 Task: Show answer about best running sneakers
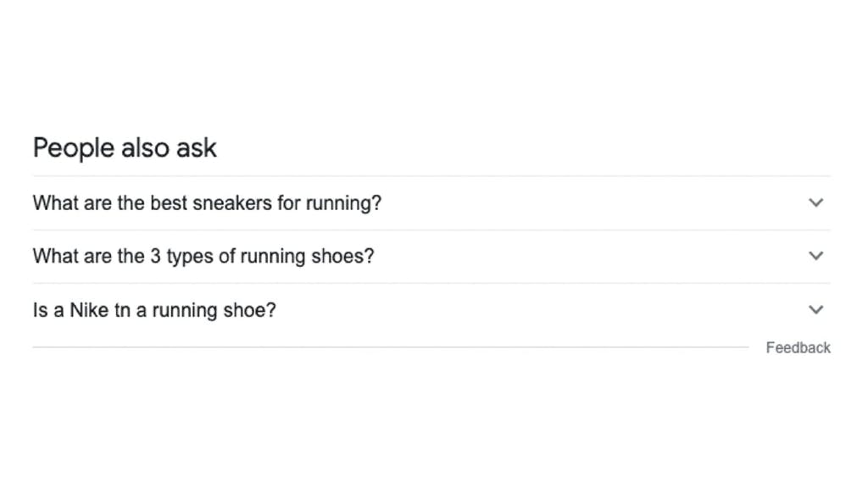point(431,203)
